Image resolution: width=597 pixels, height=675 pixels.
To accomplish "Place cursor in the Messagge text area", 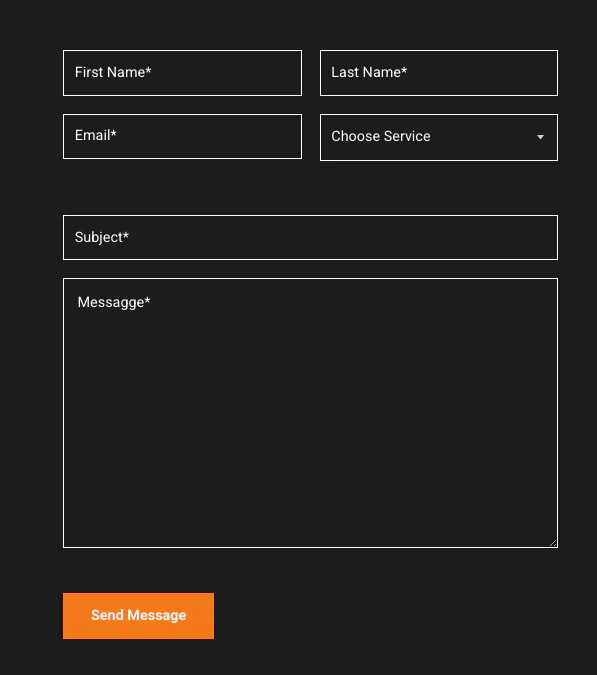I will (x=310, y=413).
